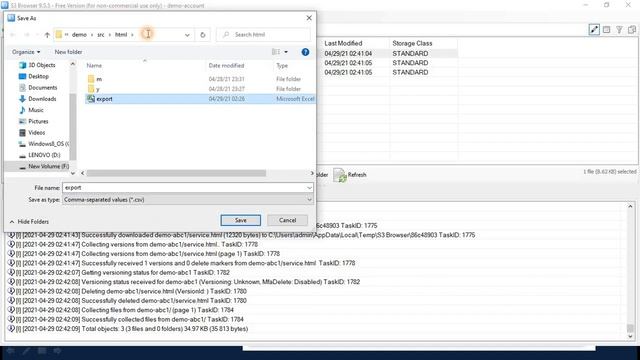Click Refresh in S3 Browser toolbar
This screenshot has width=640, height=360.
[x=350, y=175]
